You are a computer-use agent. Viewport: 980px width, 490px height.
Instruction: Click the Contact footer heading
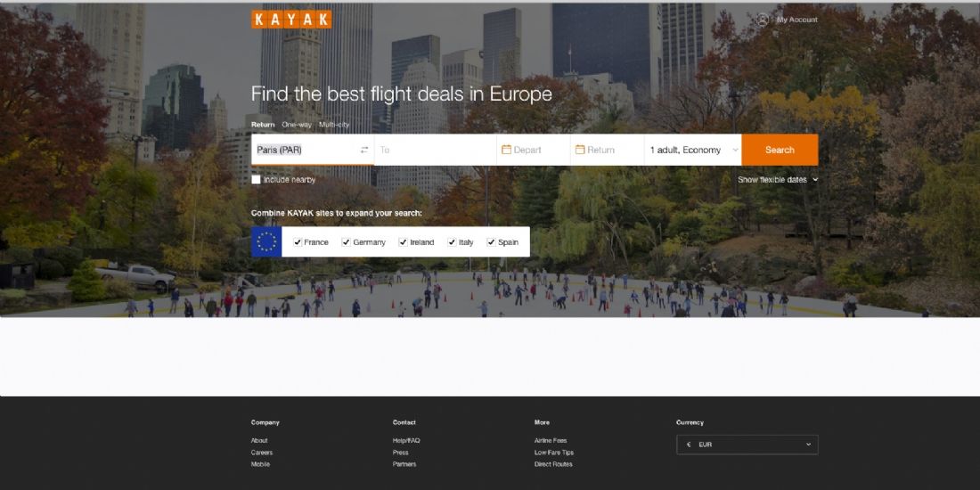(x=404, y=422)
